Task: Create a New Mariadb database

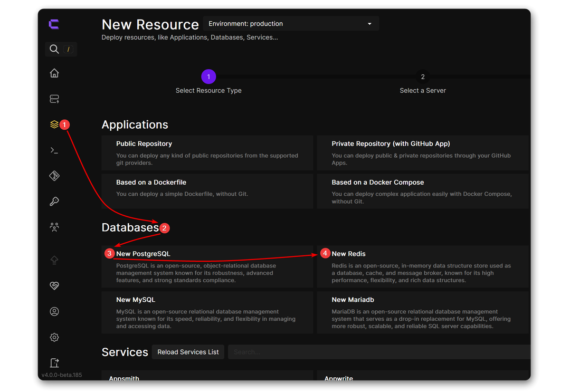Action: 423,312
